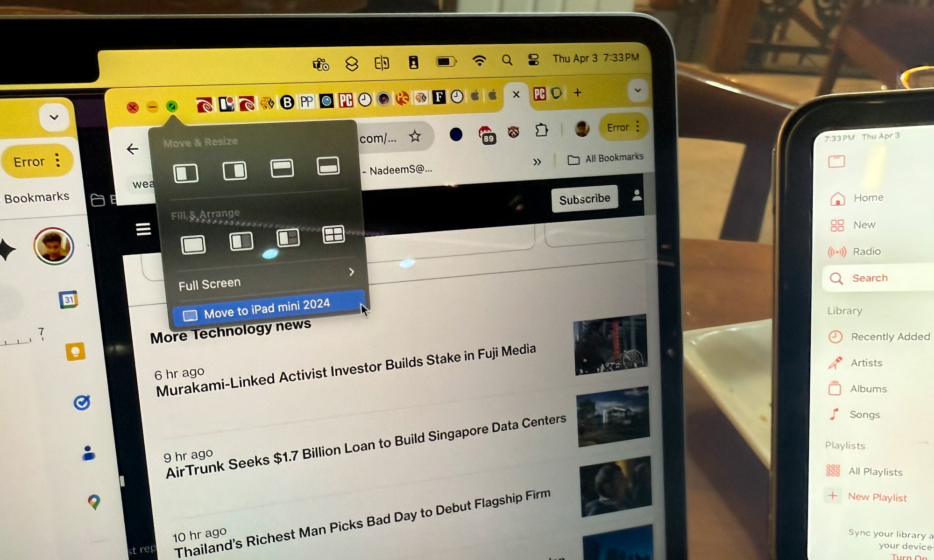Click the Wi-Fi icon in the menu bar
The image size is (934, 560).
[479, 60]
